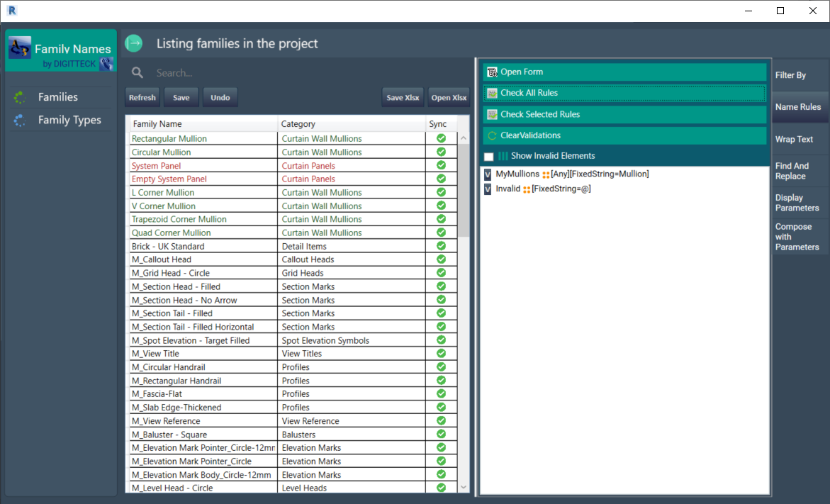
Task: Enable Show Invalid Elements
Action: (x=488, y=155)
